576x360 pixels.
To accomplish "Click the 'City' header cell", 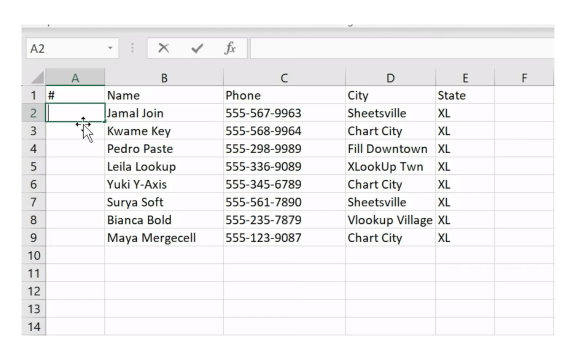I will (390, 95).
